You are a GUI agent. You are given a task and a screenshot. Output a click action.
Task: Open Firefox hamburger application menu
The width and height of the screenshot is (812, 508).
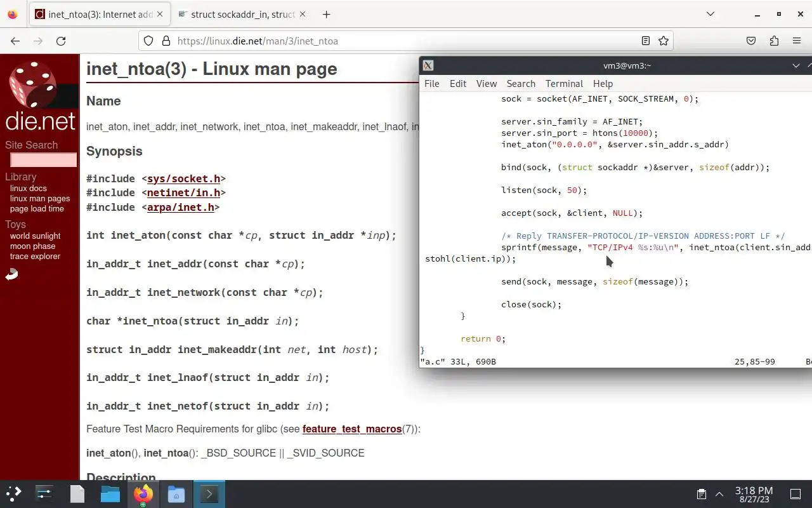[797, 41]
